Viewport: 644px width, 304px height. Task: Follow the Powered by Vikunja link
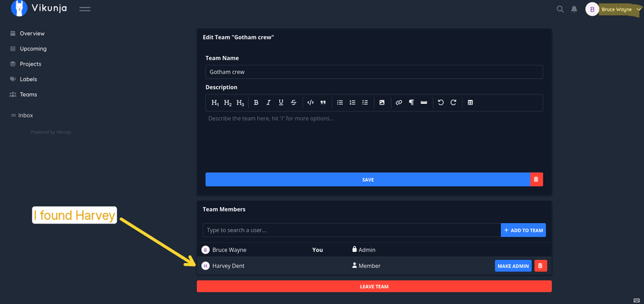tap(51, 132)
